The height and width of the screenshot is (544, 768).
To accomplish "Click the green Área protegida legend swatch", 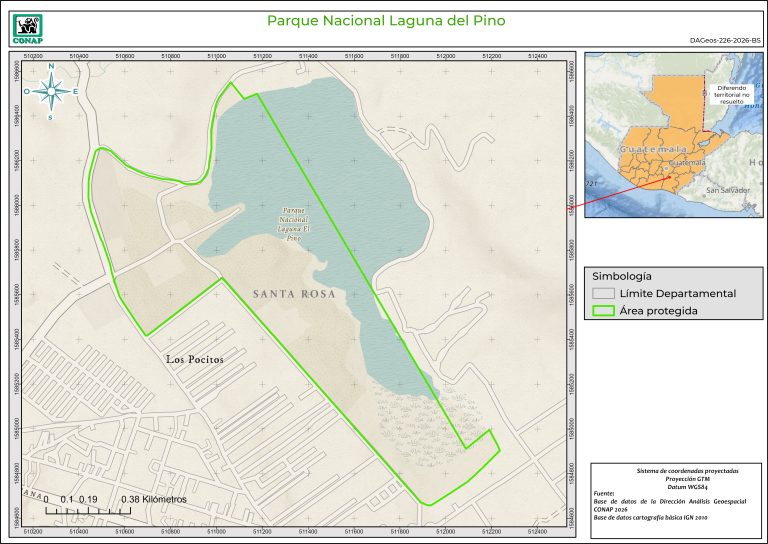I will [604, 311].
